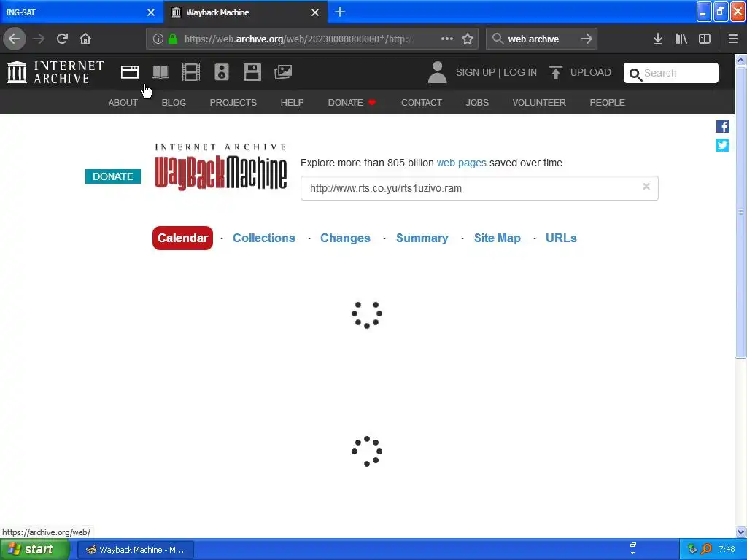Focus the Wayback URL input field
The image size is (747, 560).
(479, 188)
